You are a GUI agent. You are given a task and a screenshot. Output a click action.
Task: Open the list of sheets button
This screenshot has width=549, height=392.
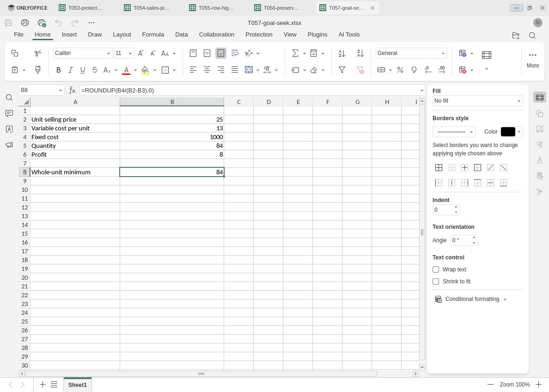point(54,385)
